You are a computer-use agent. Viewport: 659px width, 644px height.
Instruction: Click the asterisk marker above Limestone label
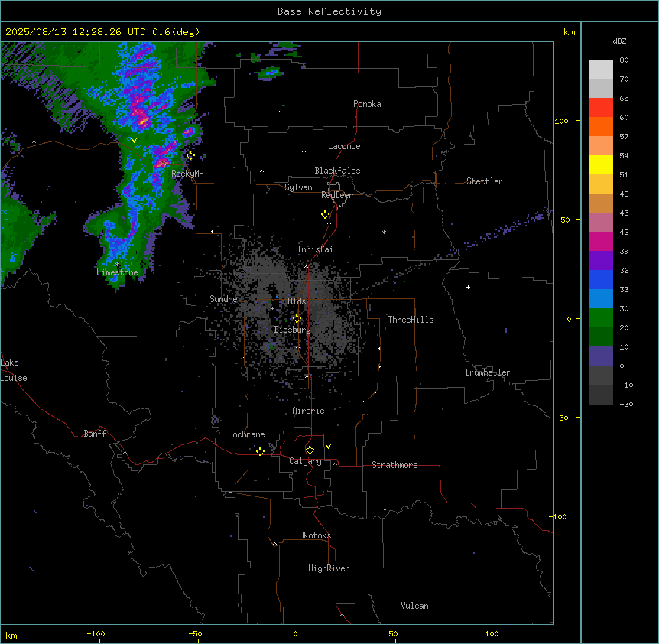point(117,265)
